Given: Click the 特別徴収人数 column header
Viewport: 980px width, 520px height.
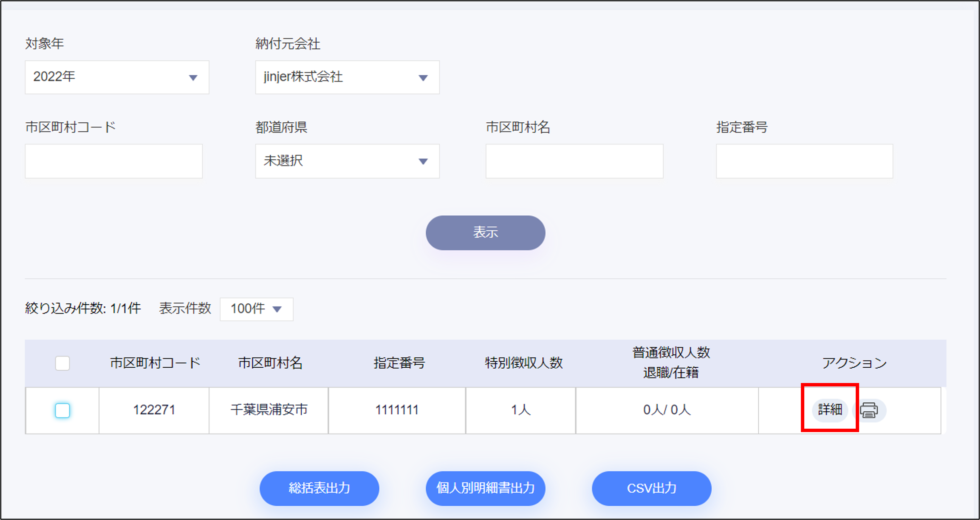Looking at the screenshot, I should pos(523,363).
